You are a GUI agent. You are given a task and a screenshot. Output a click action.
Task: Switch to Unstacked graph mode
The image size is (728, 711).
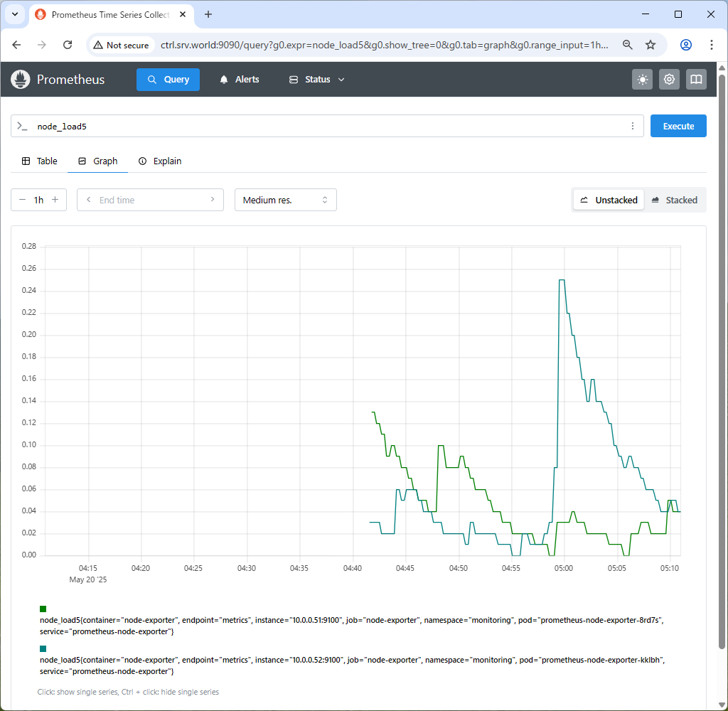[609, 201]
